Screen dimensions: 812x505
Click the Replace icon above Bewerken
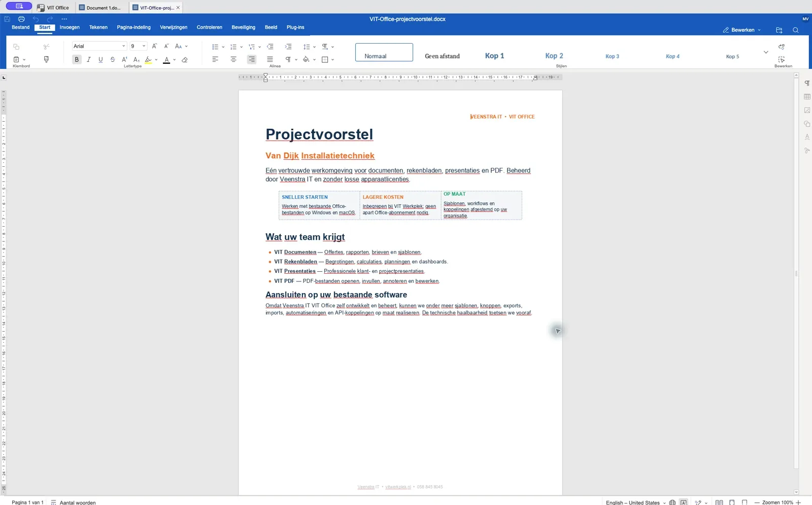click(x=782, y=47)
